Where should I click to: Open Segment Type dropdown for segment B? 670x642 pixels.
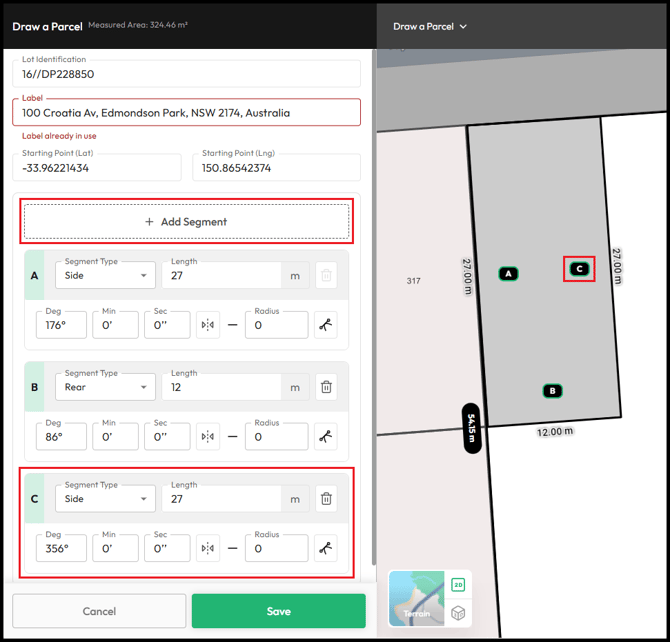105,387
